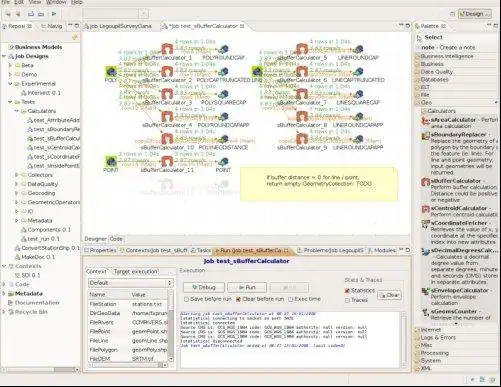This screenshot has width=501, height=387.
Task: Click the LINESQUARECAP output component icon
Action: click(x=358, y=94)
